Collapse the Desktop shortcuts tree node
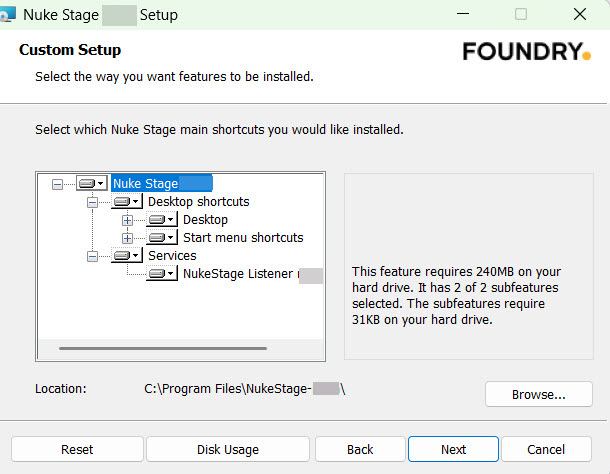This screenshot has height=474, width=610. (x=92, y=202)
